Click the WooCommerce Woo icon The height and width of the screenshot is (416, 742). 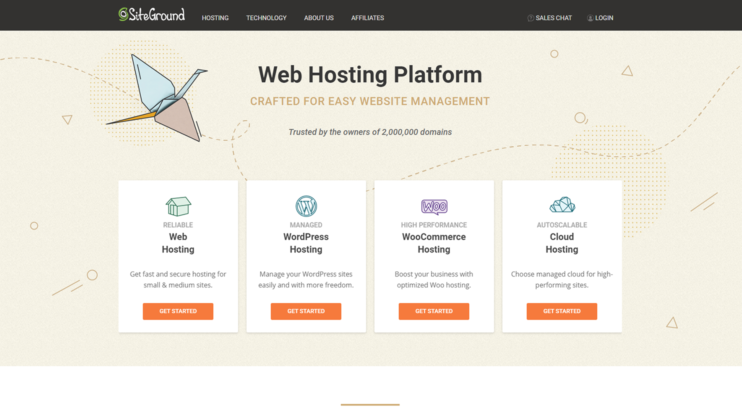(x=434, y=206)
